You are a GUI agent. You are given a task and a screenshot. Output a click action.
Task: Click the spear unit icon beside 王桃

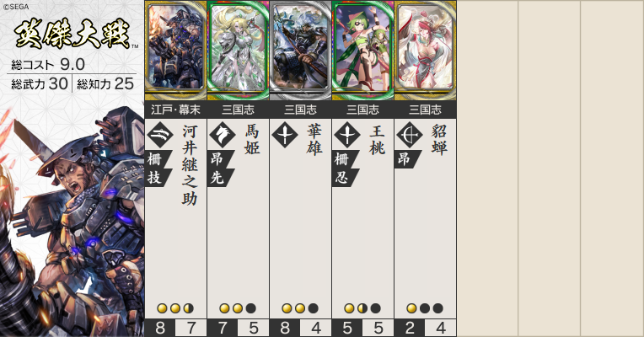click(347, 135)
